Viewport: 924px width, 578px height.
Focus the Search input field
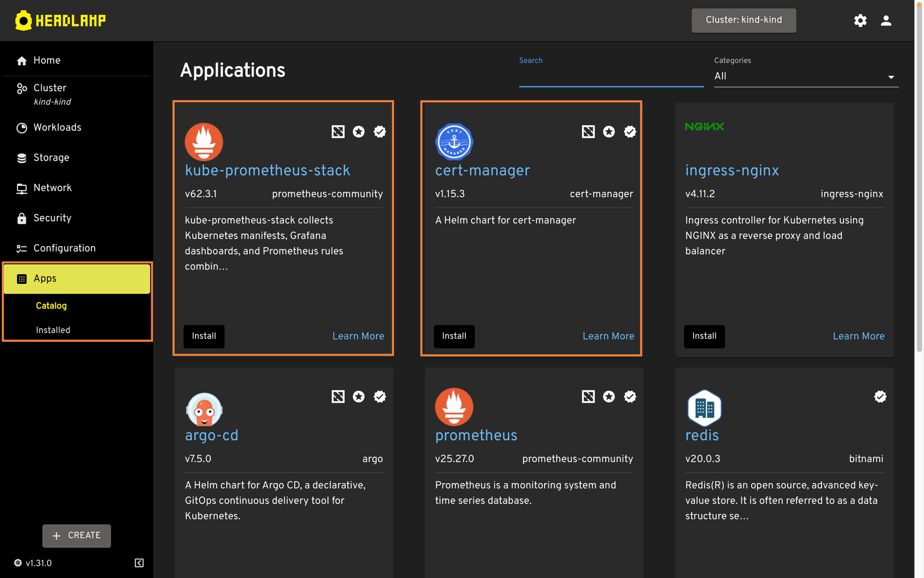click(611, 76)
